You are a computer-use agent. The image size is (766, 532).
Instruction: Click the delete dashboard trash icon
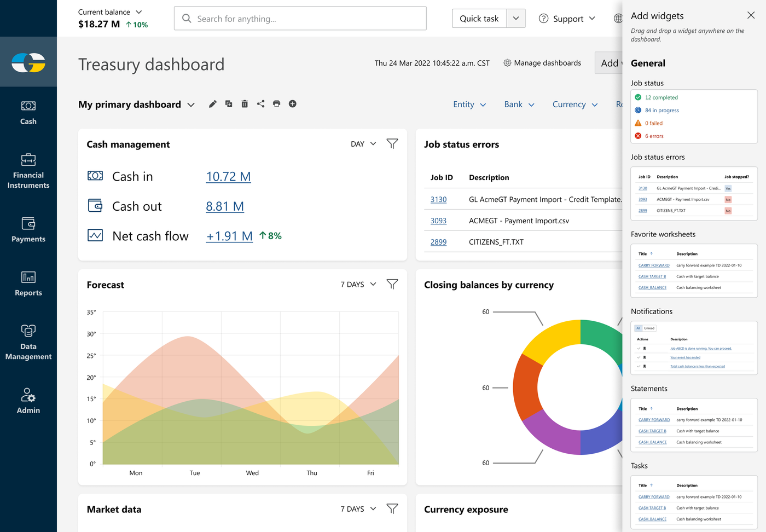244,103
